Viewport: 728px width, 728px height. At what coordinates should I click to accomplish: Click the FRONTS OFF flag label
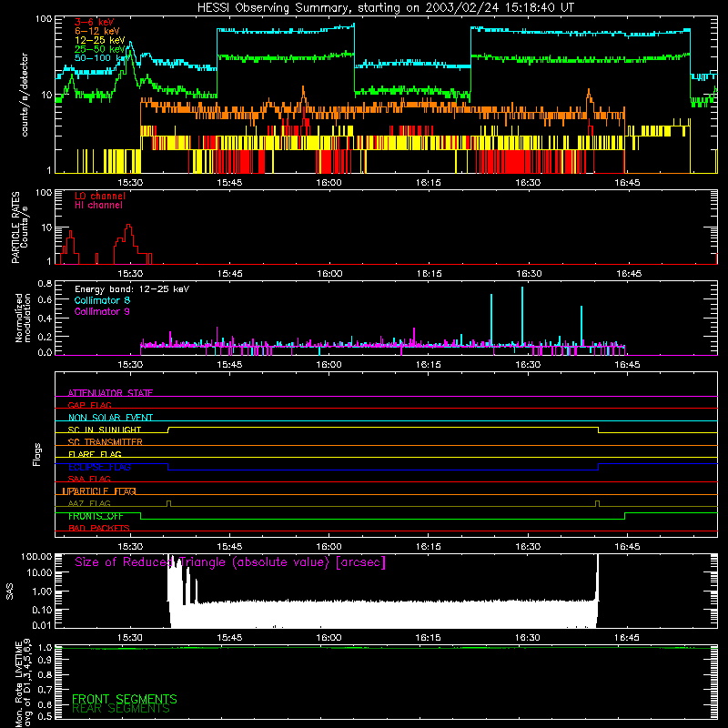96,516
